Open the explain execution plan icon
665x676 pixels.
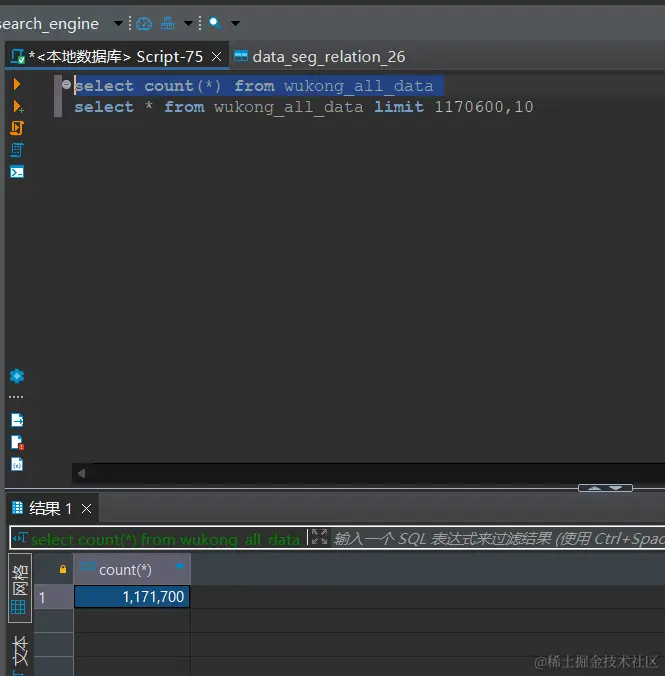coord(17,150)
